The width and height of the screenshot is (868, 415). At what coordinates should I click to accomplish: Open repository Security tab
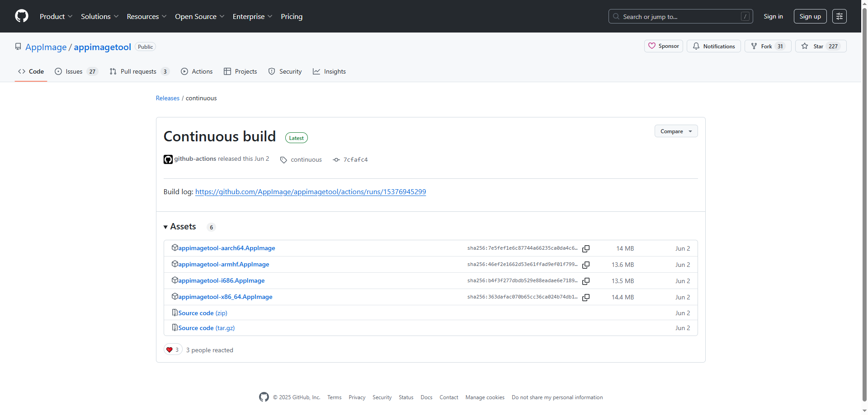[285, 71]
